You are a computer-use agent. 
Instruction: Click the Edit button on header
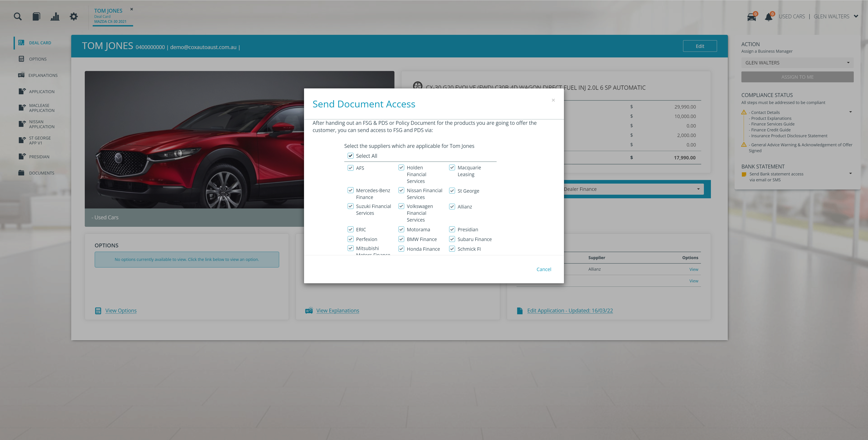tap(700, 46)
